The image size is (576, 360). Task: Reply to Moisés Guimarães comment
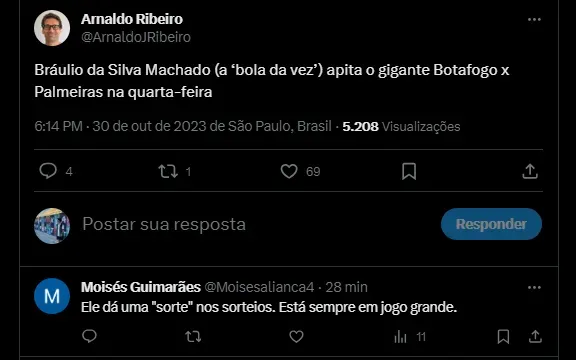(89, 336)
